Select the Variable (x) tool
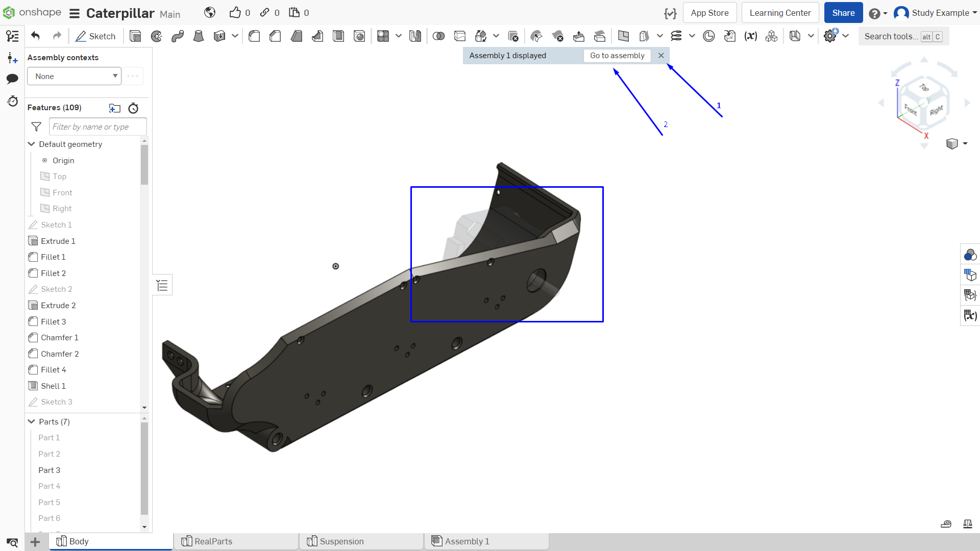 (751, 36)
